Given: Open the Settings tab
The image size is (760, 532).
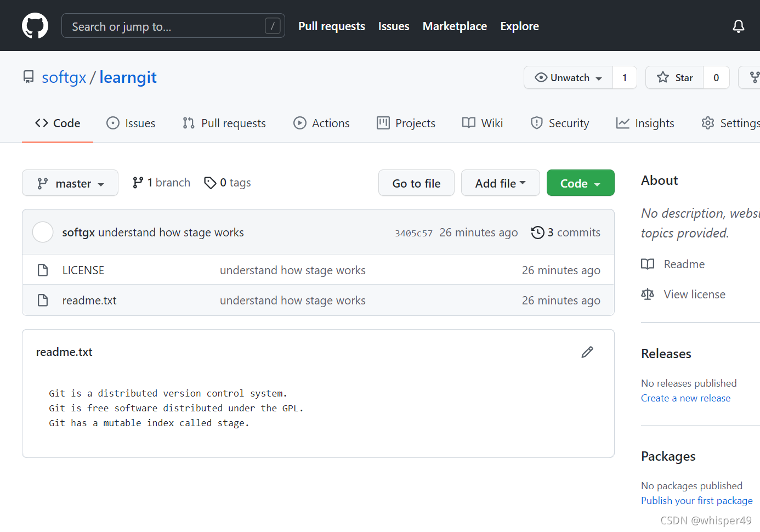Looking at the screenshot, I should tap(731, 123).
